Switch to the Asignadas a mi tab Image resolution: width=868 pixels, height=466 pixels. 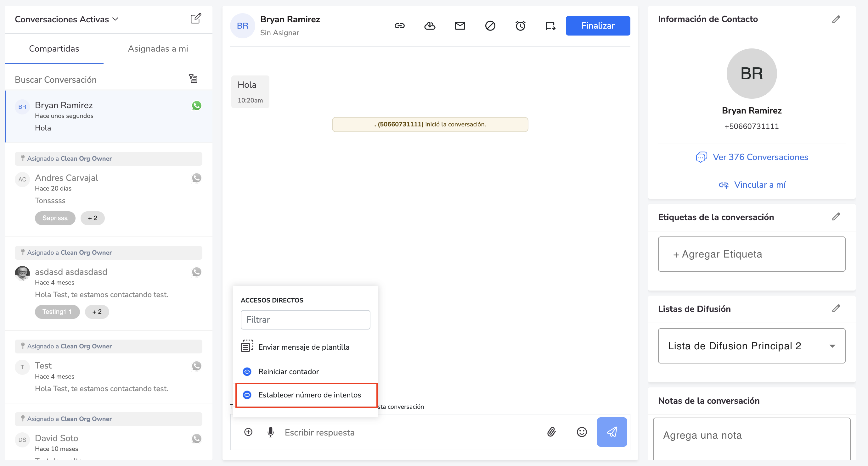158,48
